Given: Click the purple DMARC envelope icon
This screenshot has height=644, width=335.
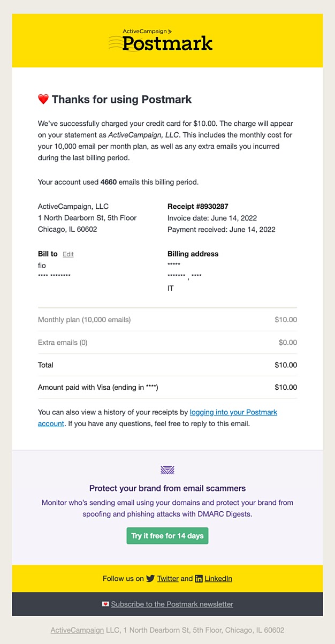Looking at the screenshot, I should (167, 470).
